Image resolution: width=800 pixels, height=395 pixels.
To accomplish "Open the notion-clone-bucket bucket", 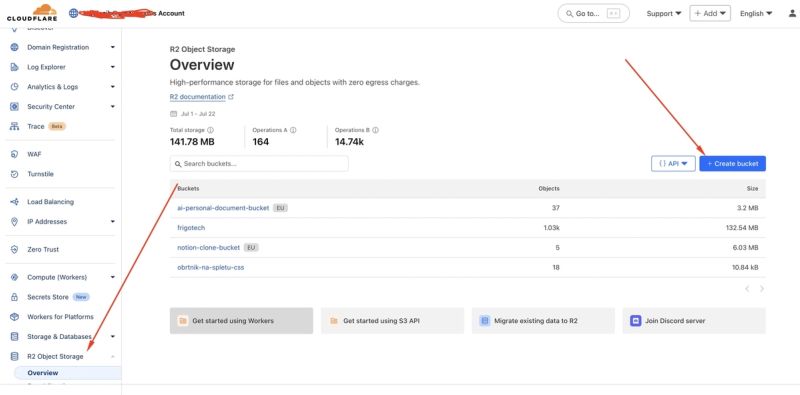I will point(208,248).
